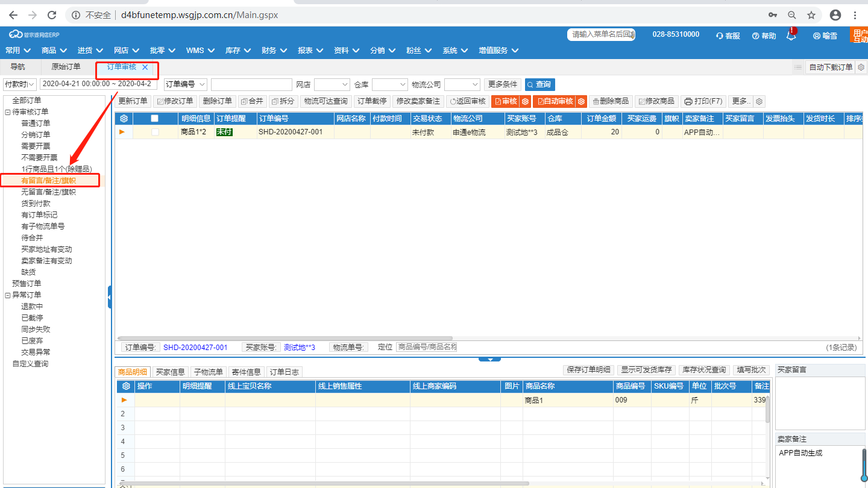The width and height of the screenshot is (868, 488).
Task: Open the 库存 menu in top bar
Action: click(237, 51)
